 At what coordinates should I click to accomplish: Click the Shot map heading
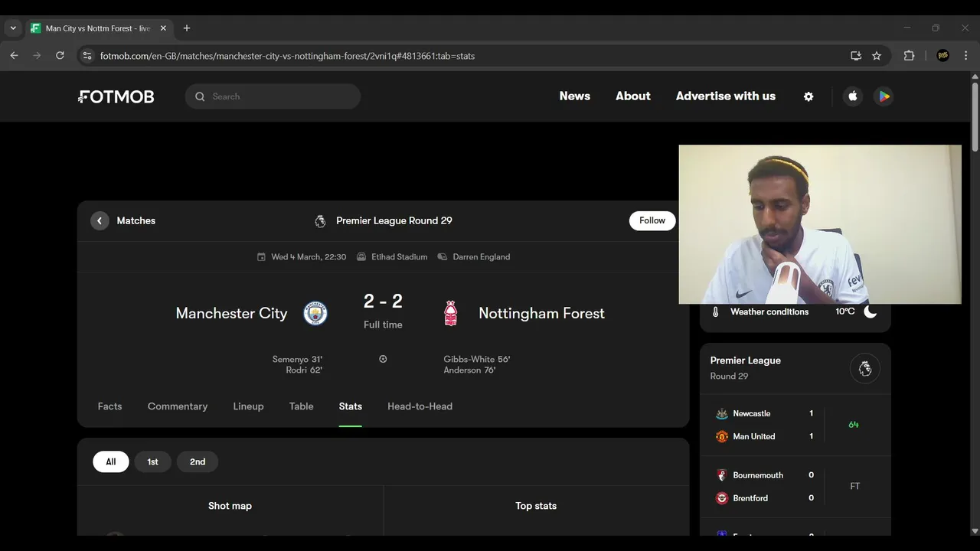pos(230,506)
